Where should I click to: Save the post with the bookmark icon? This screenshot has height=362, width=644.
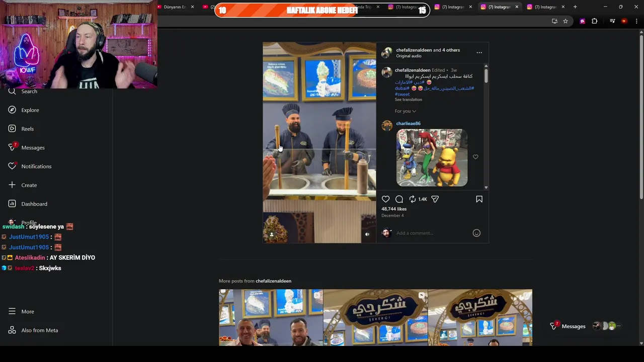click(x=479, y=199)
